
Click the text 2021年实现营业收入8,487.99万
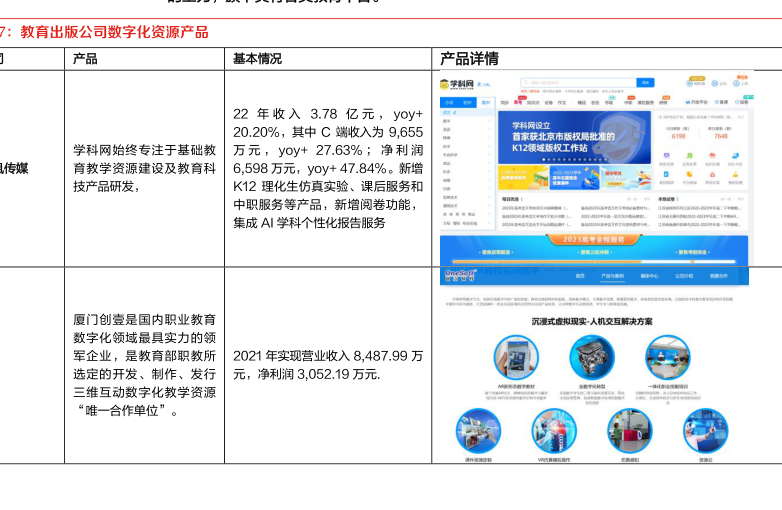(x=328, y=356)
